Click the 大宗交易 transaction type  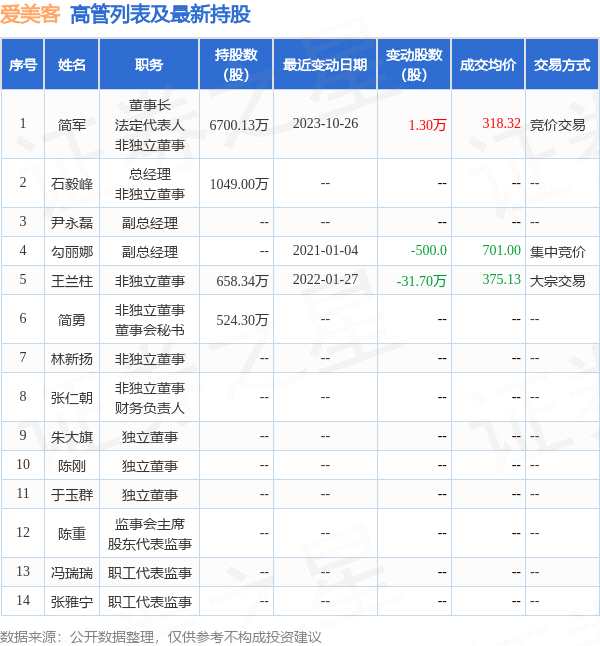click(558, 281)
